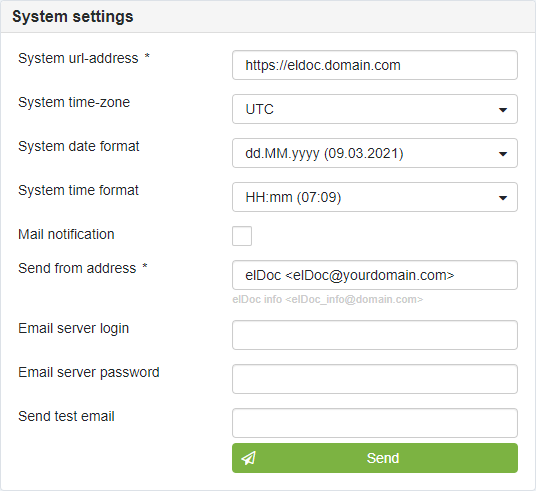Click the System settings header
The image size is (536, 491).
tap(72, 16)
